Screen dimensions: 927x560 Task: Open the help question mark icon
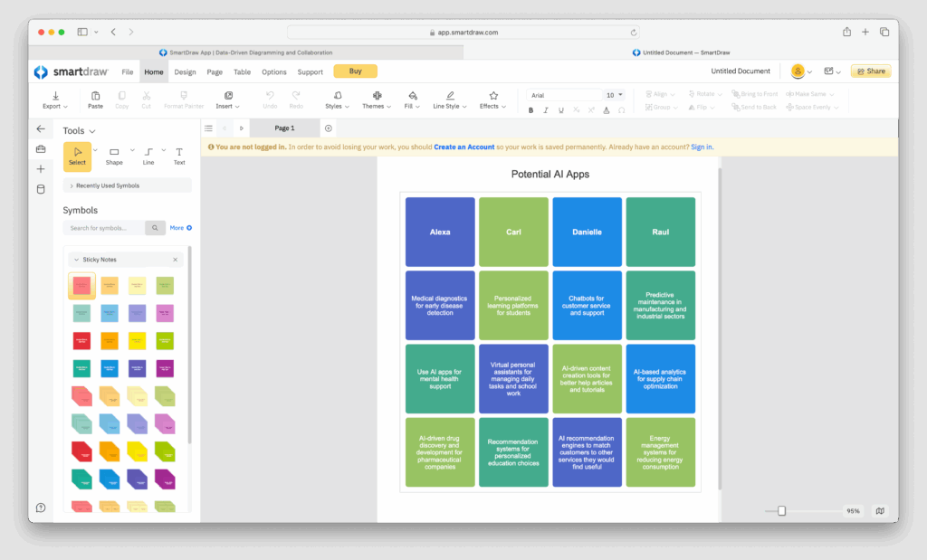(x=40, y=508)
